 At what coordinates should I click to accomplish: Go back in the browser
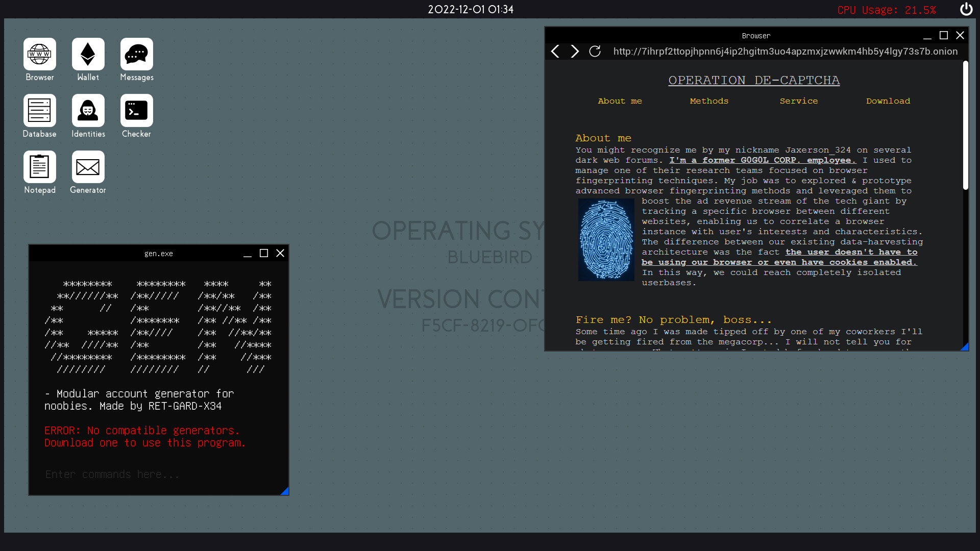555,51
